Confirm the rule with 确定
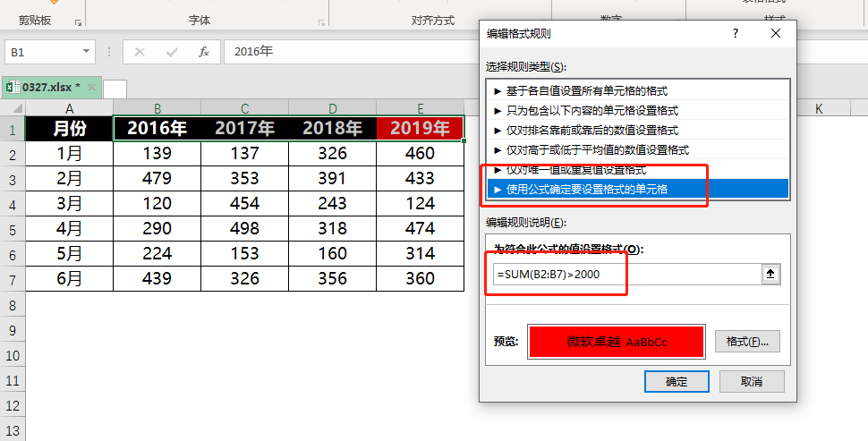 (677, 381)
